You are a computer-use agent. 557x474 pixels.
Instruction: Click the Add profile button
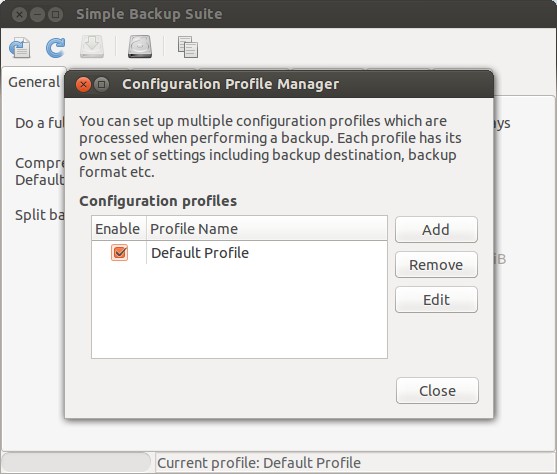(x=436, y=230)
